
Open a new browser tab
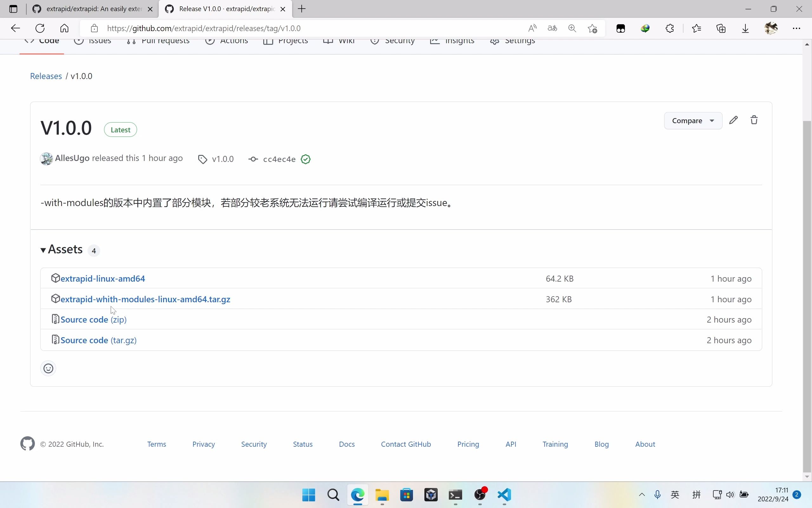pos(302,9)
